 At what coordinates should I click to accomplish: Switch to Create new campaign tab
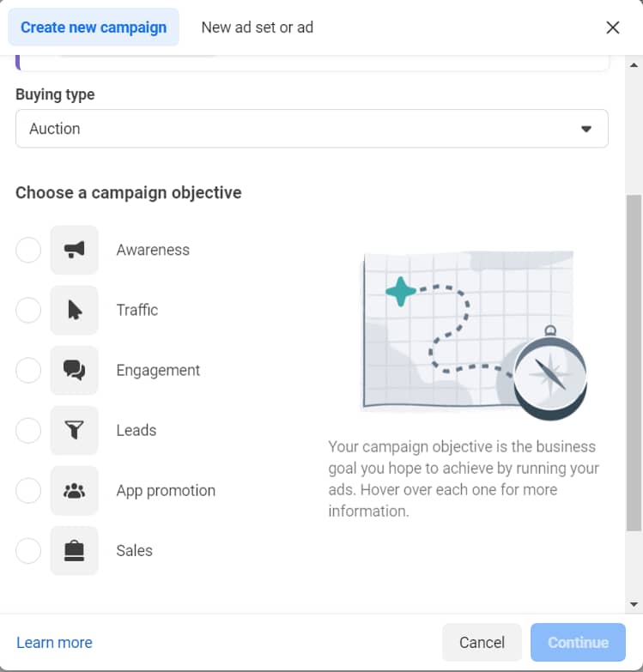coord(94,27)
